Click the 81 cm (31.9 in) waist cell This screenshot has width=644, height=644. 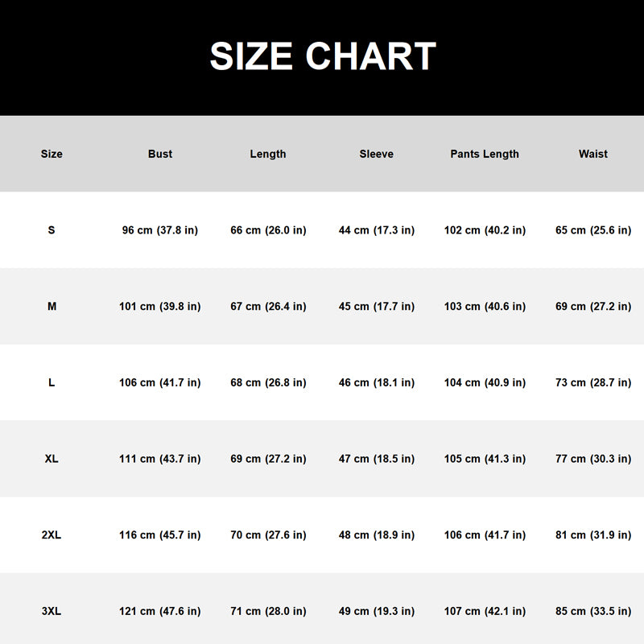tap(593, 535)
